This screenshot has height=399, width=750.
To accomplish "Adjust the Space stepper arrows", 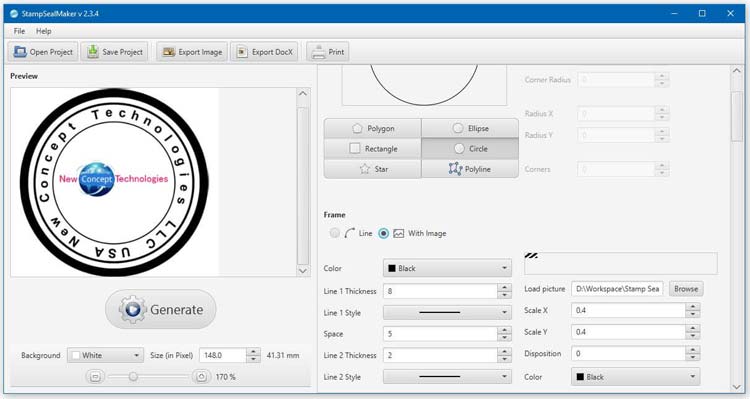I will (504, 333).
